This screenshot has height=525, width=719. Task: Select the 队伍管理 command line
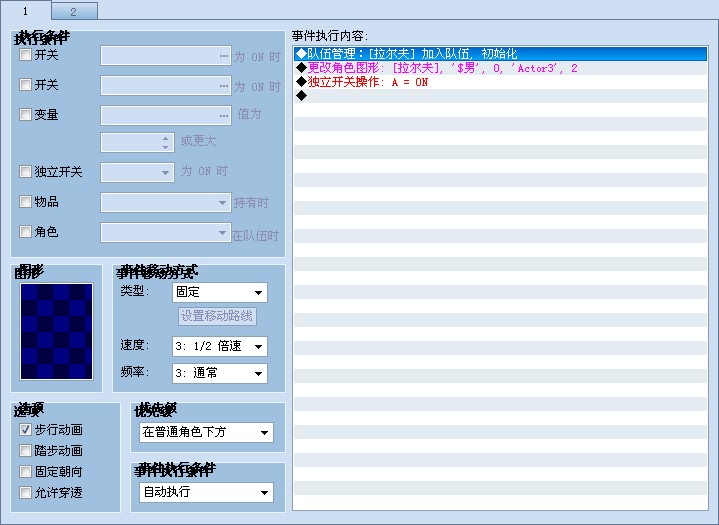(x=500, y=54)
